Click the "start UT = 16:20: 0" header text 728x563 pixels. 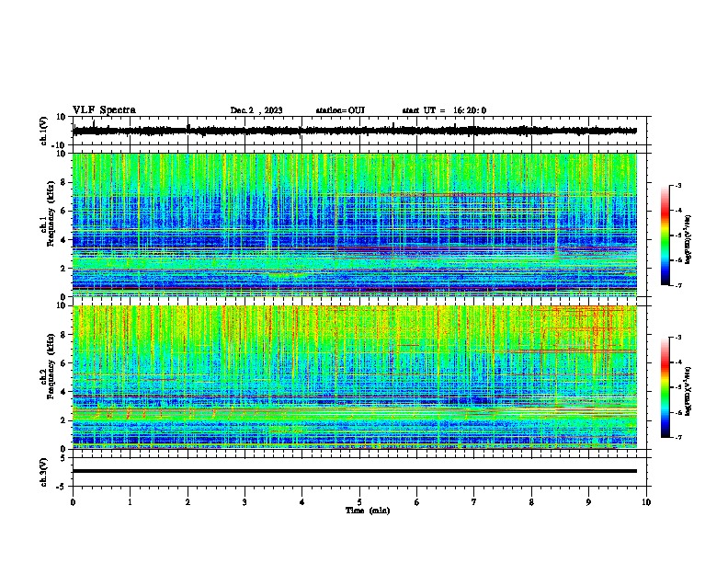tap(444, 110)
